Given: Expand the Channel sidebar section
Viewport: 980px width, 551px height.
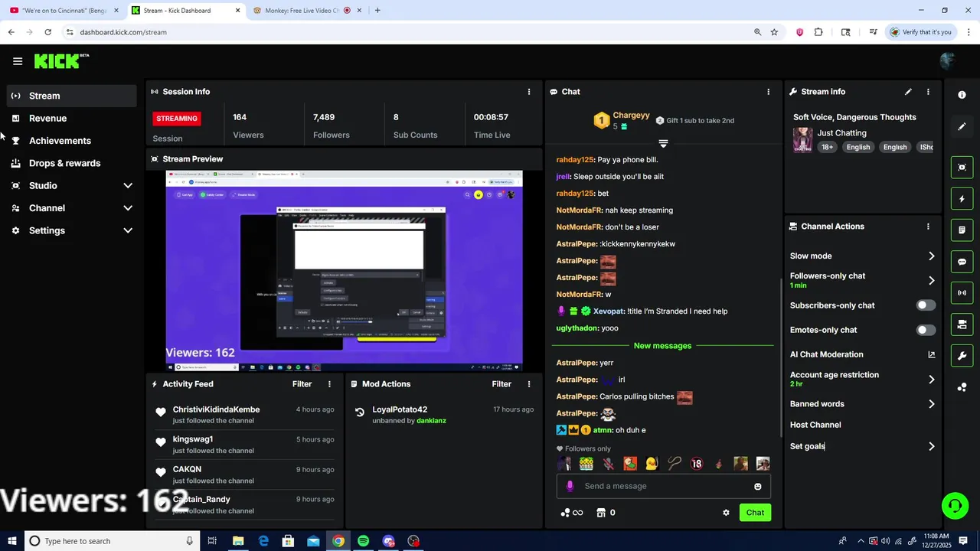Looking at the screenshot, I should [x=128, y=208].
